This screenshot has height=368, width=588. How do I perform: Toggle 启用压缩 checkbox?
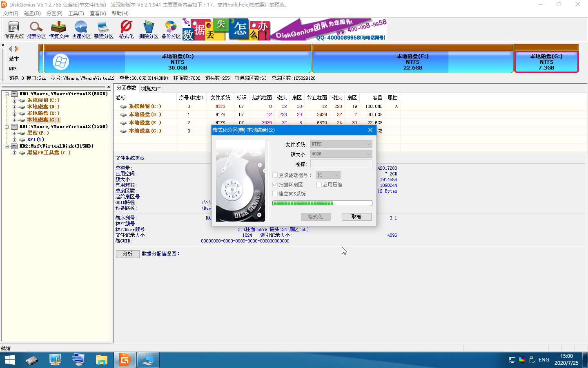pos(319,185)
